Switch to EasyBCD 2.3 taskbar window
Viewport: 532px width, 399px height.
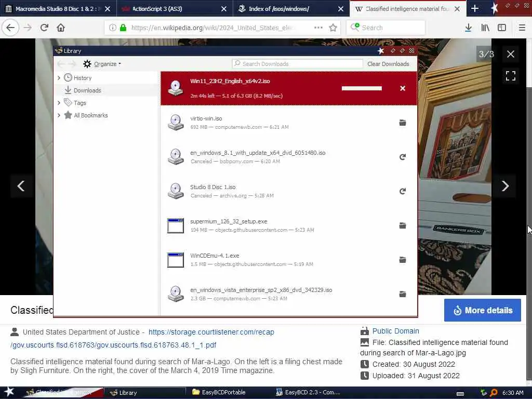click(x=308, y=393)
